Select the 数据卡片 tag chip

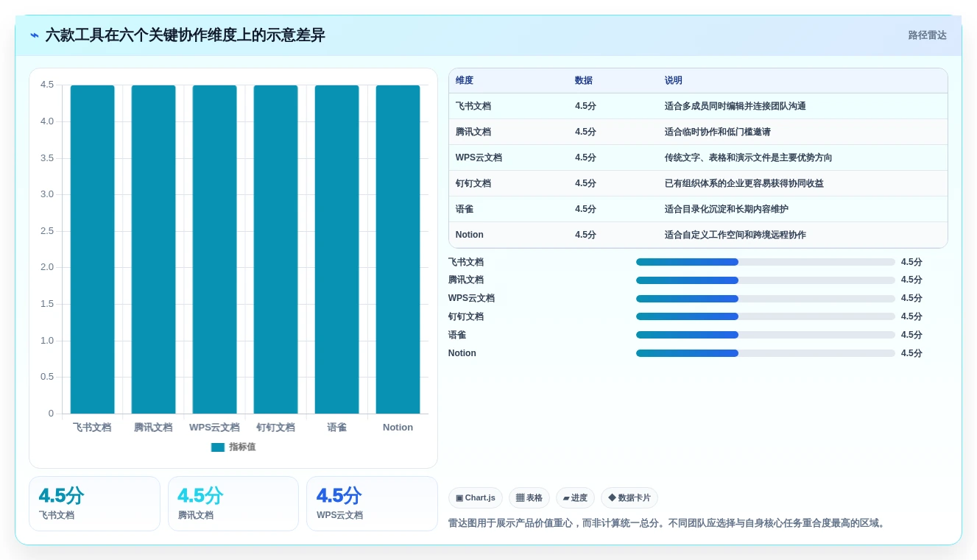[629, 498]
